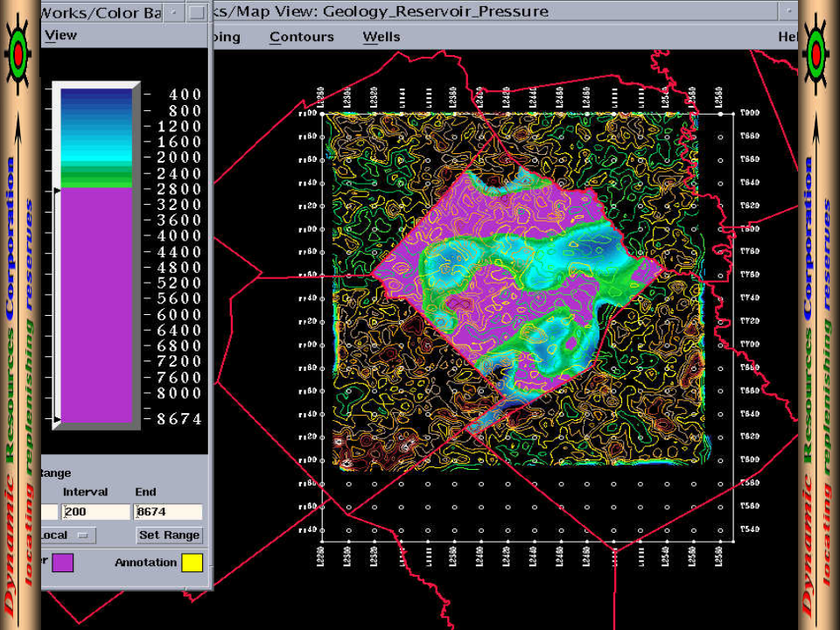Viewport: 840px width, 630px height.
Task: Select the 800 scale label
Action: click(185, 111)
